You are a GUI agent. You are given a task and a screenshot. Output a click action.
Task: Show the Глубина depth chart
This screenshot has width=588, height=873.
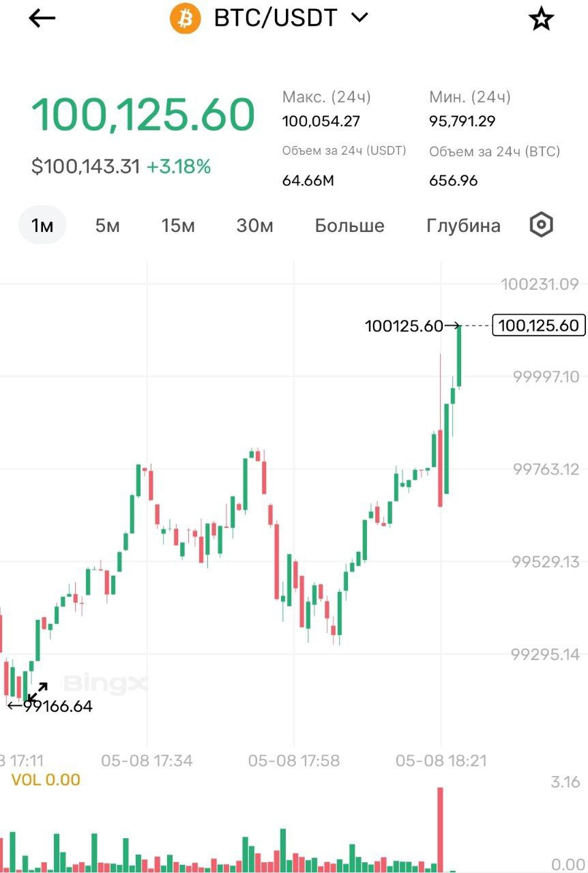(x=463, y=226)
